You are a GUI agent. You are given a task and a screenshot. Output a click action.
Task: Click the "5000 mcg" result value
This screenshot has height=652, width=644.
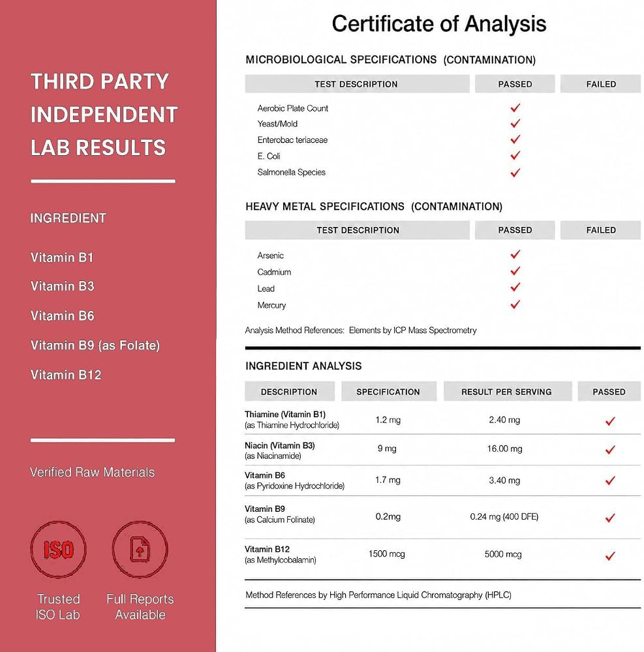click(503, 554)
